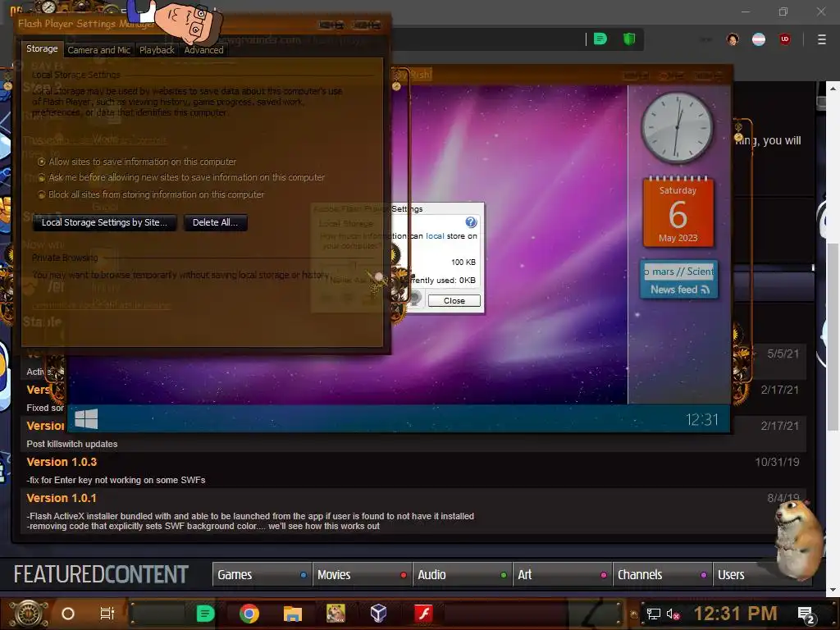Screen dimensions: 840x630
Task: Launch Google Chrome from taskbar
Action: click(x=249, y=614)
